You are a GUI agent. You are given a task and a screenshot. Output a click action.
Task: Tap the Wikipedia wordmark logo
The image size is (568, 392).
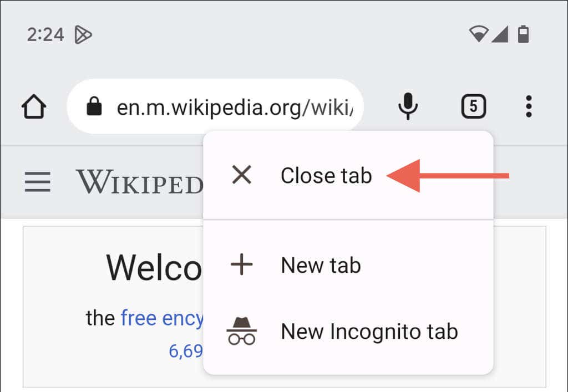(139, 182)
